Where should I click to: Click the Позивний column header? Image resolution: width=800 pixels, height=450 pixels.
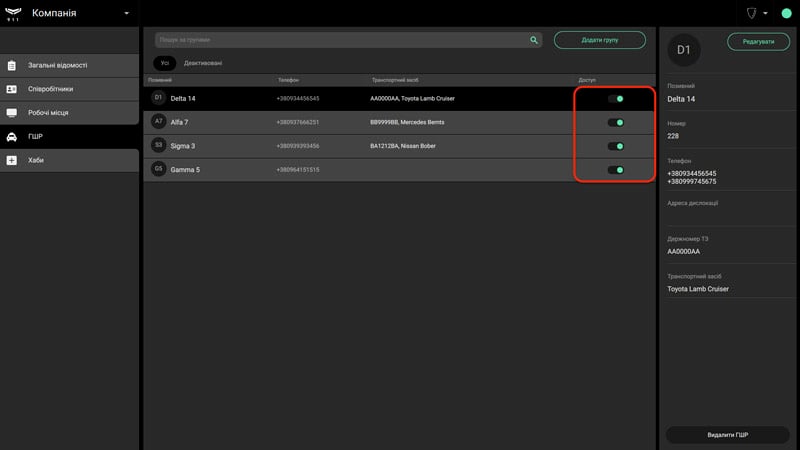pyautogui.click(x=160, y=80)
